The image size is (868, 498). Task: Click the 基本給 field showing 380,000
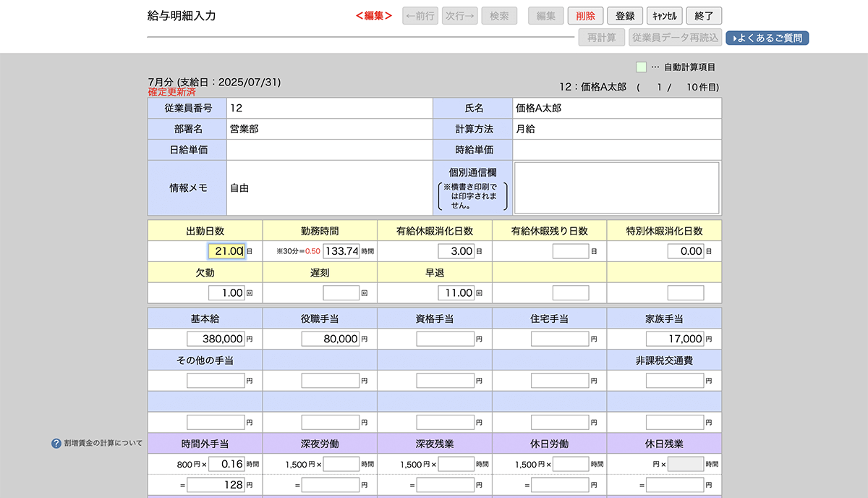point(216,339)
